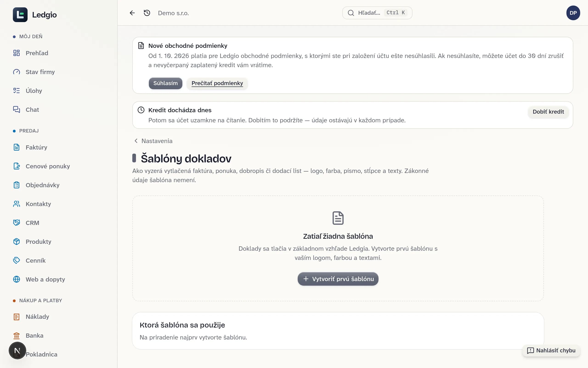Click the NÁKUP A PLATBY section label
588x368 pixels.
[x=41, y=300]
